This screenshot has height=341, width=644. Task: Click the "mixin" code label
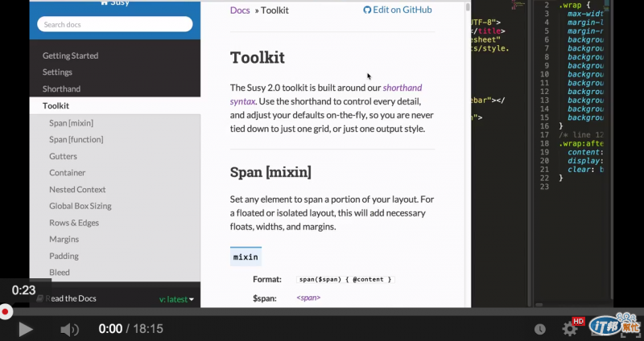click(246, 257)
